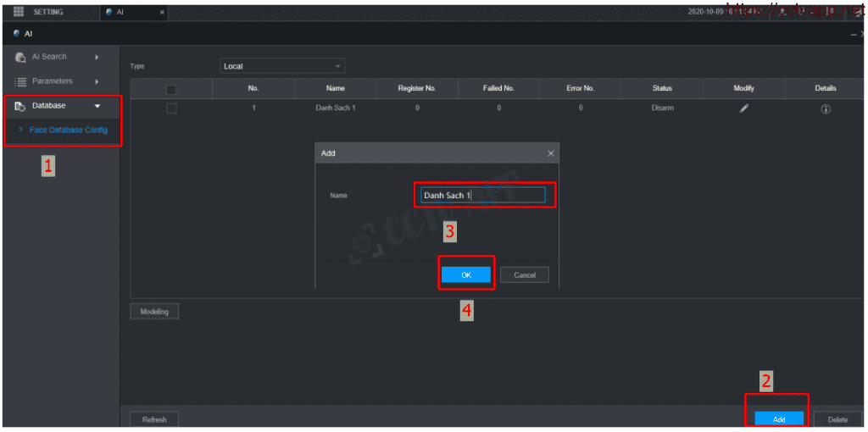The image size is (868, 432).
Task: Expand the Parameters submenu arrow
Action: [97, 81]
